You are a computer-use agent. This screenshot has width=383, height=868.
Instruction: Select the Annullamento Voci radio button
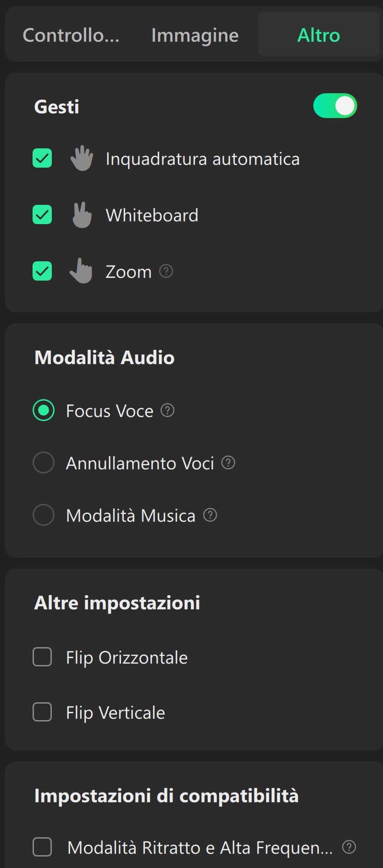tap(44, 462)
